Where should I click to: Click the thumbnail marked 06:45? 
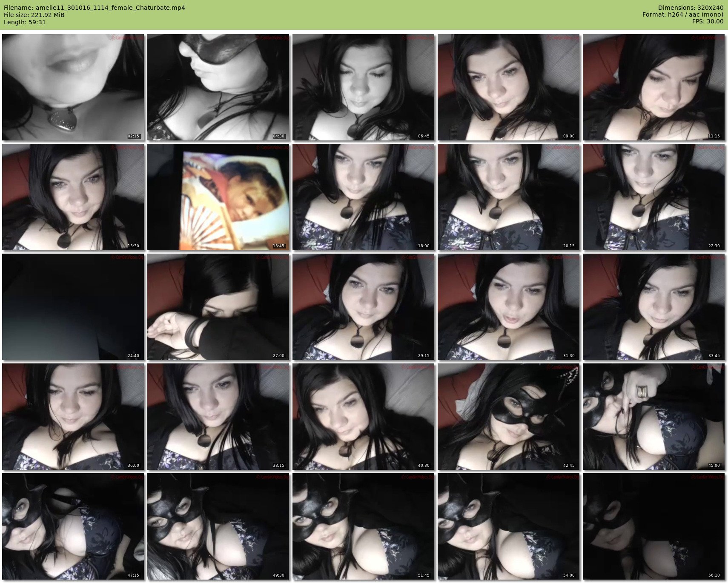[x=363, y=87]
